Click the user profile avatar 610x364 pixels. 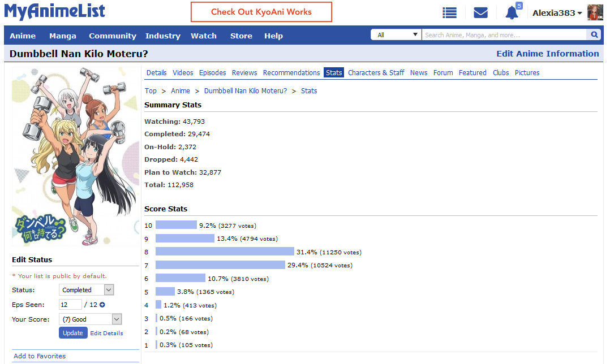[595, 12]
